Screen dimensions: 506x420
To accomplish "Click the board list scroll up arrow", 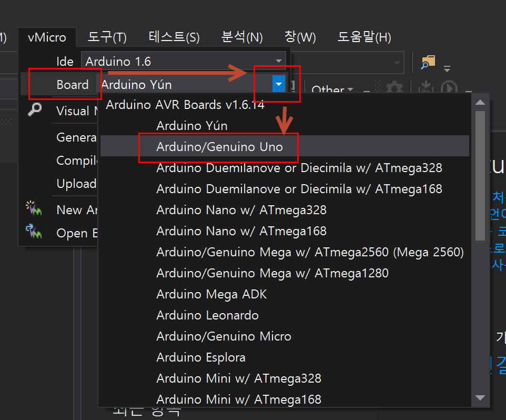I will (480, 102).
